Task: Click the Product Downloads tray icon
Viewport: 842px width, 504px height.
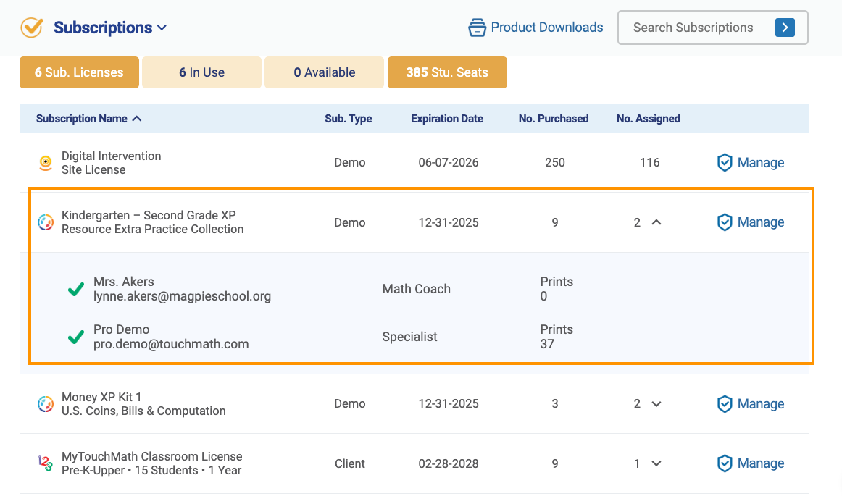Action: coord(477,28)
